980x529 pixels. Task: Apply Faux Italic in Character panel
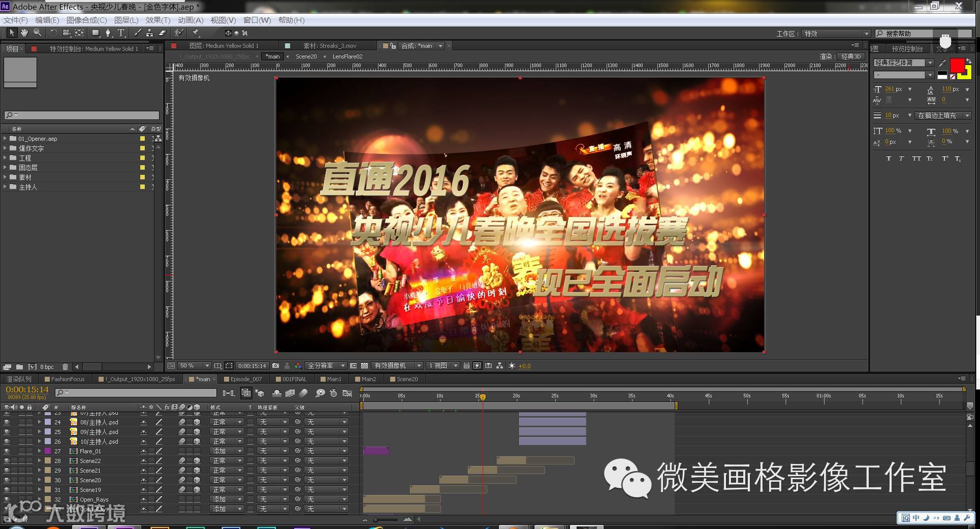(902, 159)
